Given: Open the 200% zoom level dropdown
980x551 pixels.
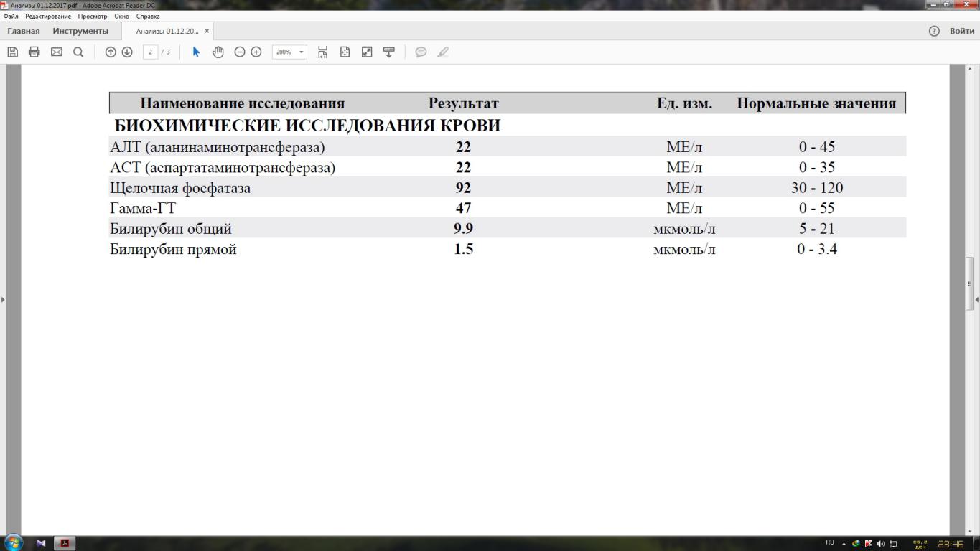Looking at the screenshot, I should tap(302, 52).
